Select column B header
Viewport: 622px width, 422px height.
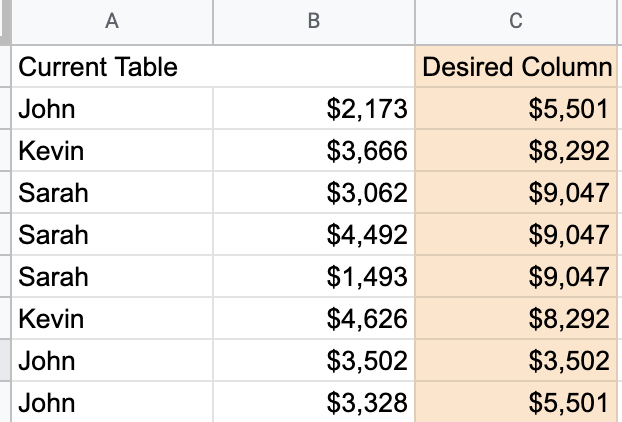(314, 22)
